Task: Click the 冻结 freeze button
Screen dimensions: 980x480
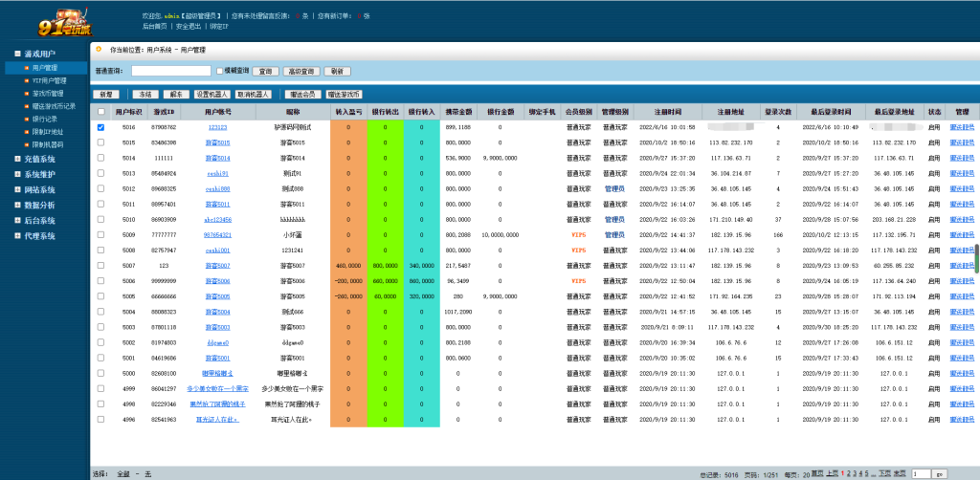Action: click(x=144, y=95)
